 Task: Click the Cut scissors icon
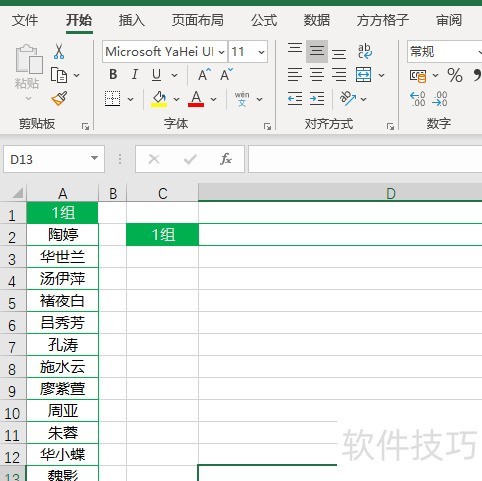point(59,52)
